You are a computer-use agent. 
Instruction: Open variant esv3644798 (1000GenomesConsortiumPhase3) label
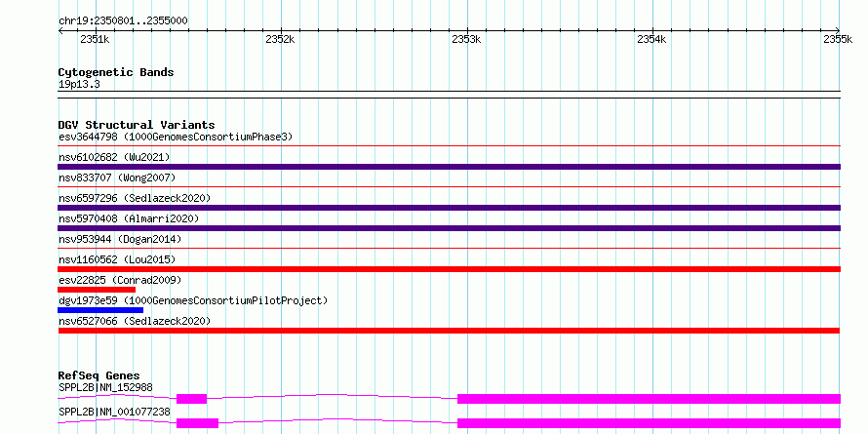176,137
